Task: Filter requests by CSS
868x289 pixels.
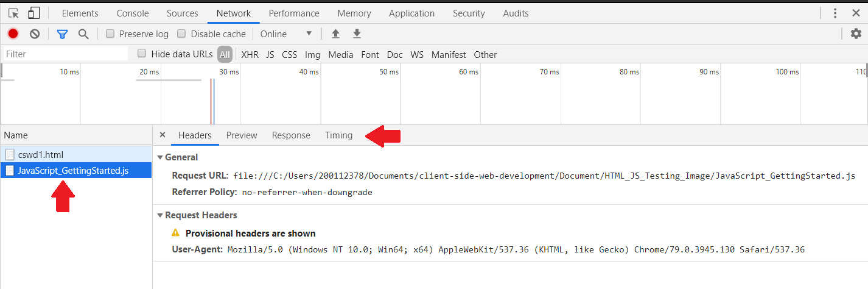Action: click(x=290, y=54)
